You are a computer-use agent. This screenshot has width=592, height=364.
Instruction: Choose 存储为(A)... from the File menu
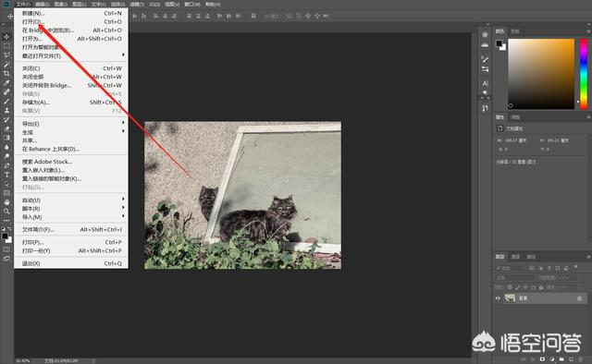coord(70,103)
